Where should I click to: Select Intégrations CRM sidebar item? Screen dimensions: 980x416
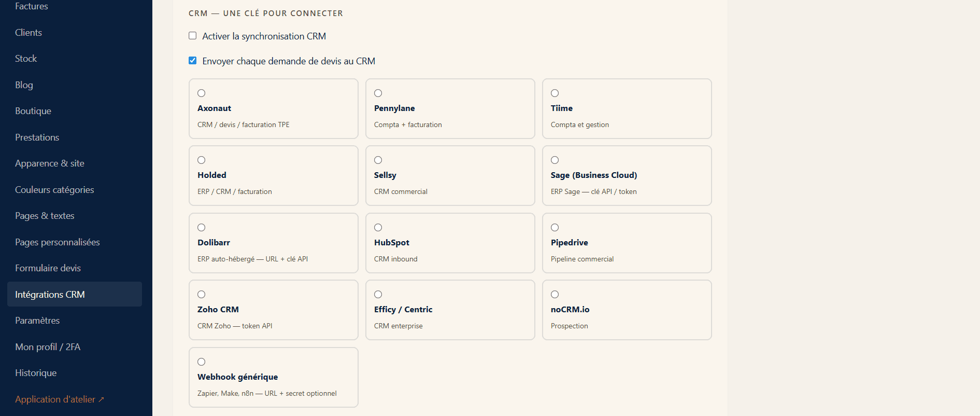[75, 294]
